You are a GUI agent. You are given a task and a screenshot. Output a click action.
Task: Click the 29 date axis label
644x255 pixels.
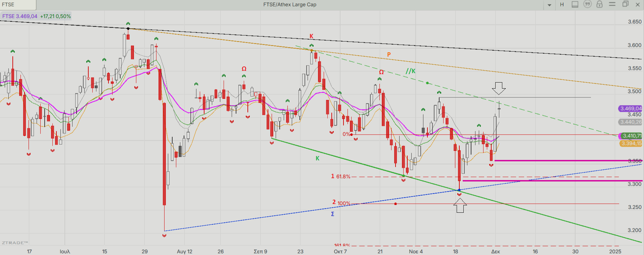(x=145, y=251)
